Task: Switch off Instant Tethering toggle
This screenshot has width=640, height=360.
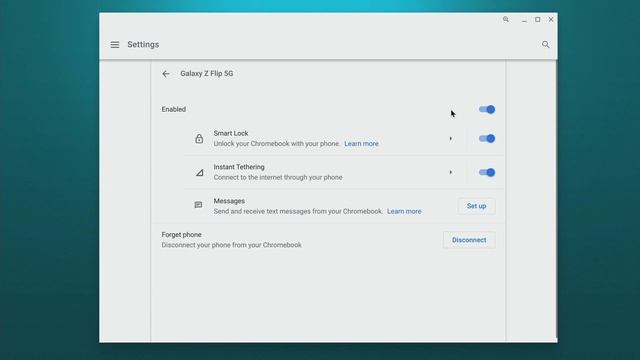Action: coord(487,172)
